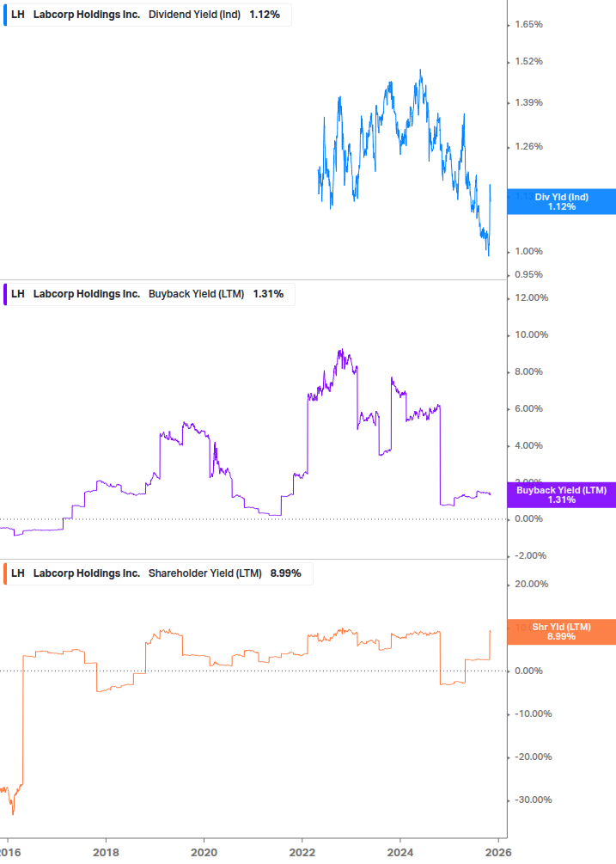Click the purple Buyback Yield 1.31% axis tag
Screen dimensions: 616x864
[562, 495]
